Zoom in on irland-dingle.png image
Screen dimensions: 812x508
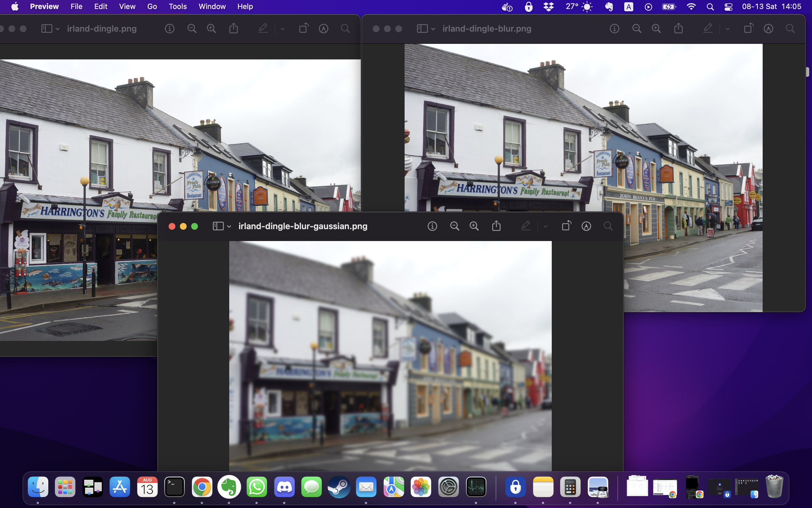[x=211, y=29]
